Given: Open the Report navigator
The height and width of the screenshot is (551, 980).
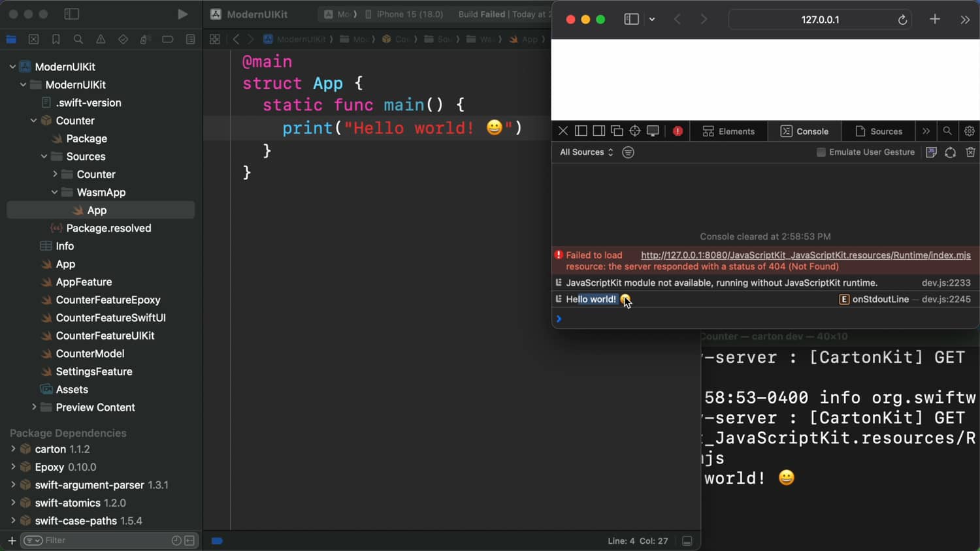Looking at the screenshot, I should tap(190, 39).
